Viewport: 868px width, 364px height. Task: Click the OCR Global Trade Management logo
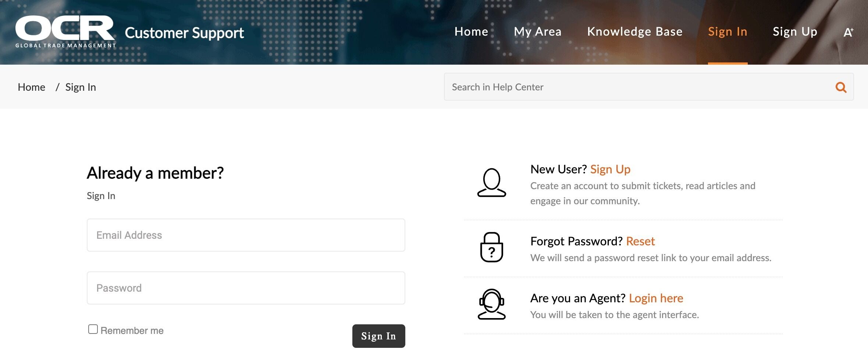[x=65, y=32]
